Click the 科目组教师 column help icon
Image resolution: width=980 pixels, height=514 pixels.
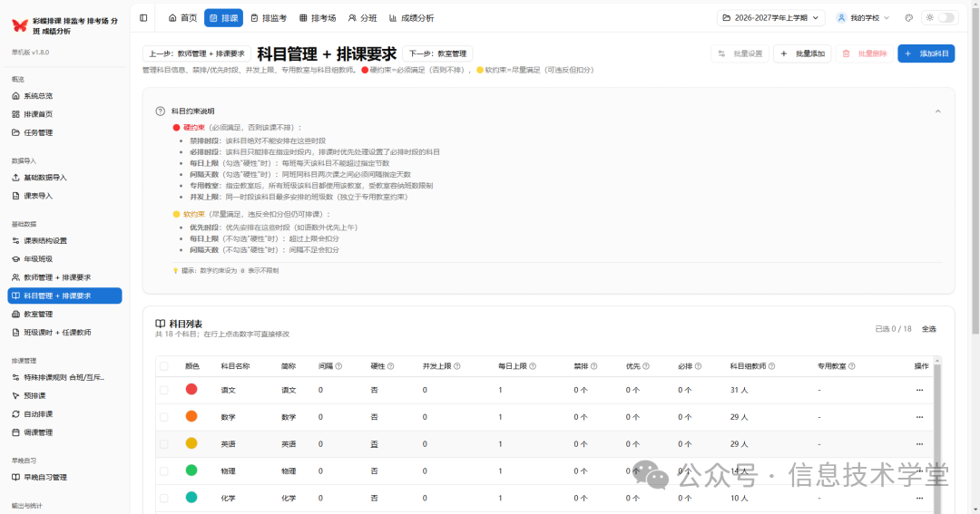772,366
